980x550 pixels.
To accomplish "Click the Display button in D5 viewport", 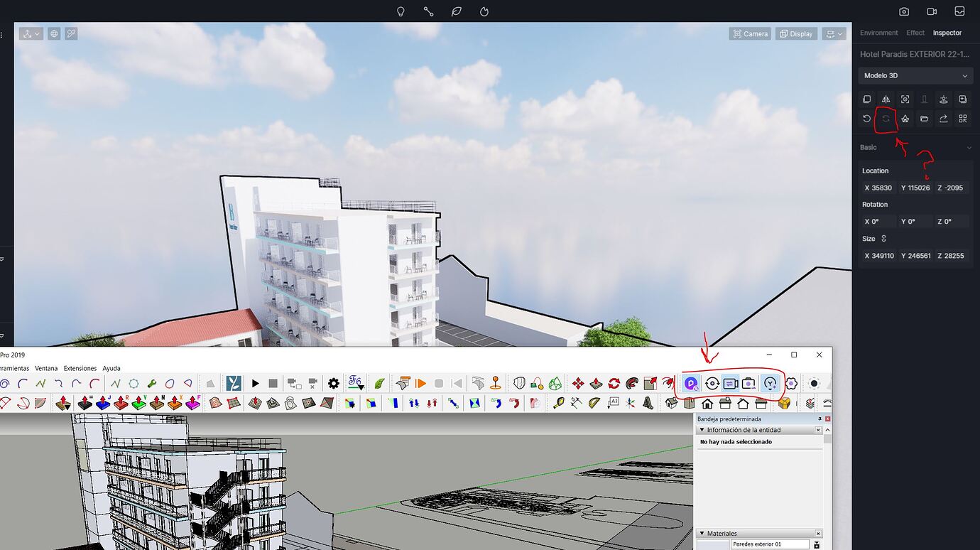I will (796, 33).
